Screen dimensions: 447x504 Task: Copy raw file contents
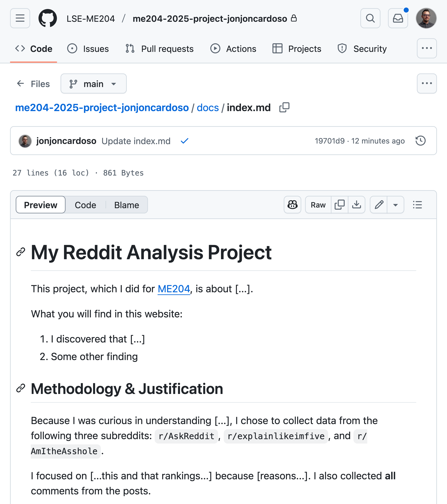339,205
